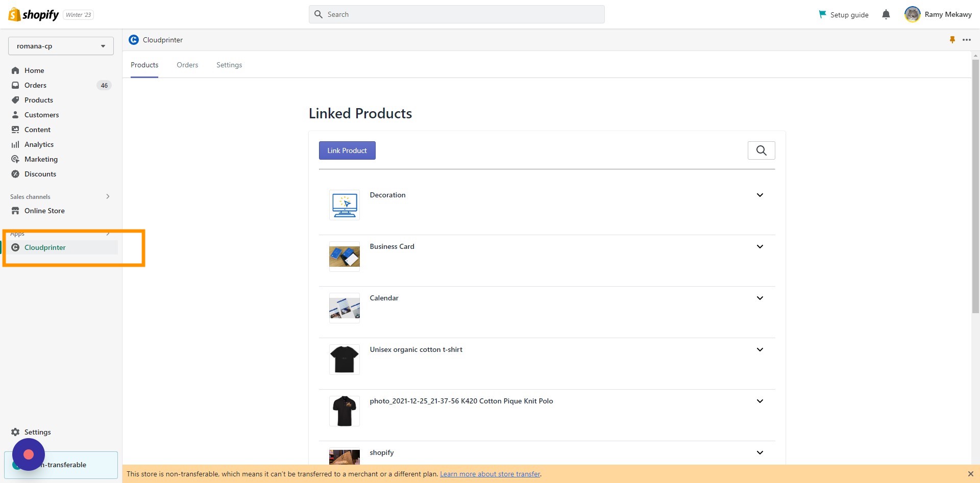This screenshot has width=980, height=483.
Task: Open the three-dot more actions menu
Action: (967, 40)
